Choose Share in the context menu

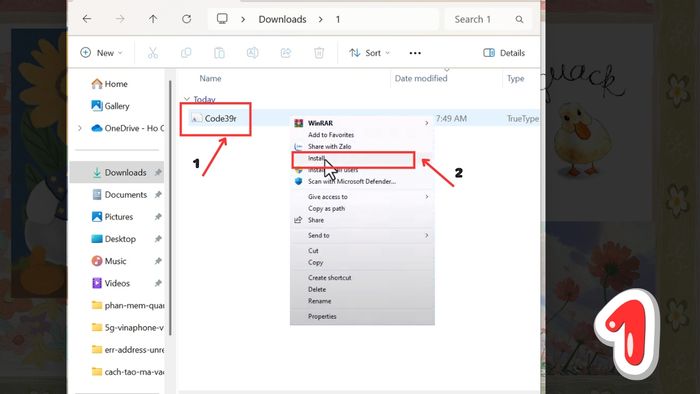pos(316,220)
